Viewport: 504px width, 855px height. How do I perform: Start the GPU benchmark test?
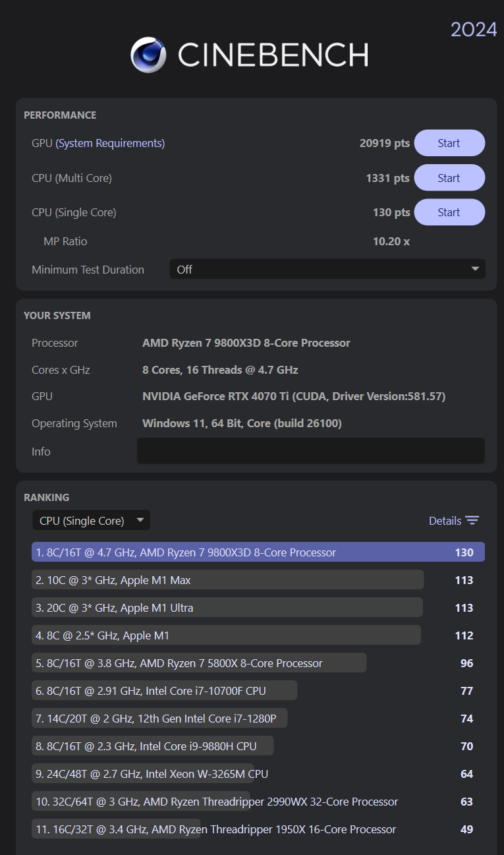[x=449, y=143]
